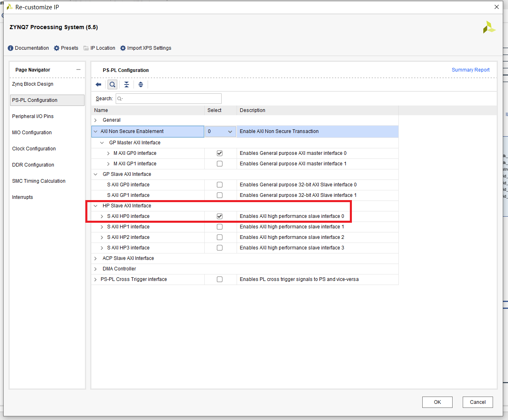
Task: Collapse HP Slave AXI Interface node
Action: point(95,206)
